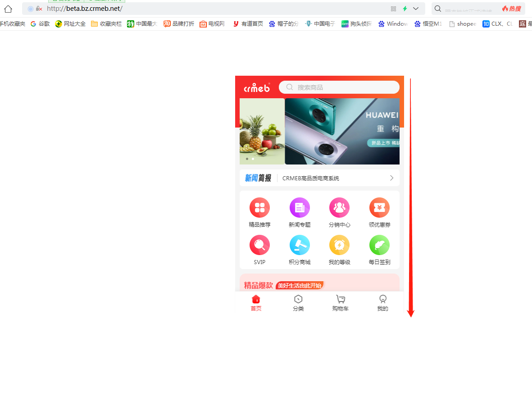The image size is (532, 402).
Task: Open the 品牌打折 bookmark
Action: coord(179,24)
